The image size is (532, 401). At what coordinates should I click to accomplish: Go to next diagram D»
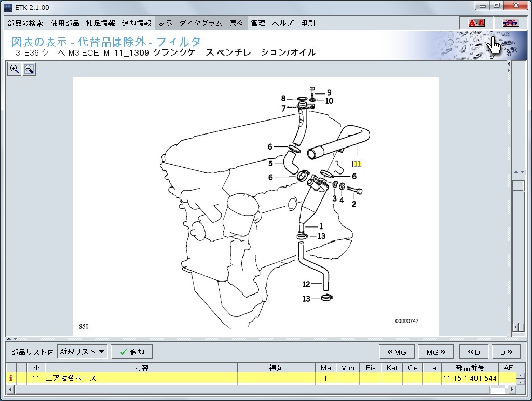tap(506, 352)
